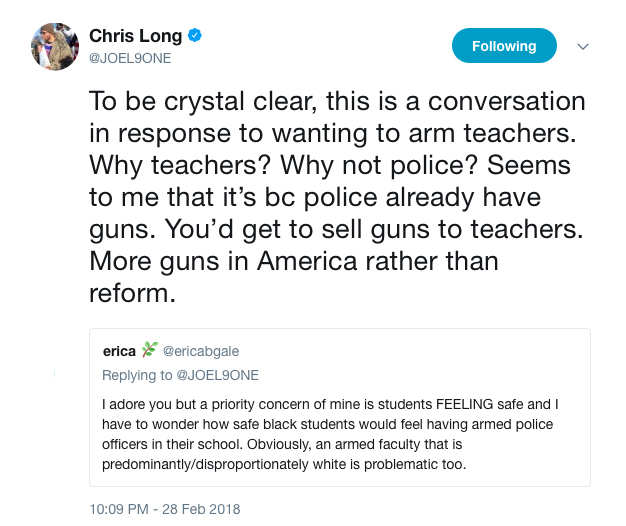Screen dimensions: 626x526
Task: Click "To be crystal clear" opening line
Action: pyautogui.click(x=195, y=102)
